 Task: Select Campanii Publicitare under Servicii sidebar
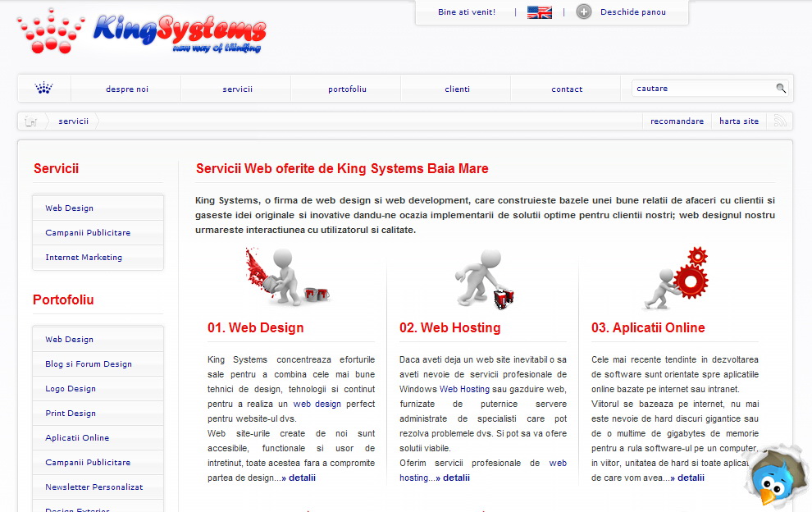(88, 233)
